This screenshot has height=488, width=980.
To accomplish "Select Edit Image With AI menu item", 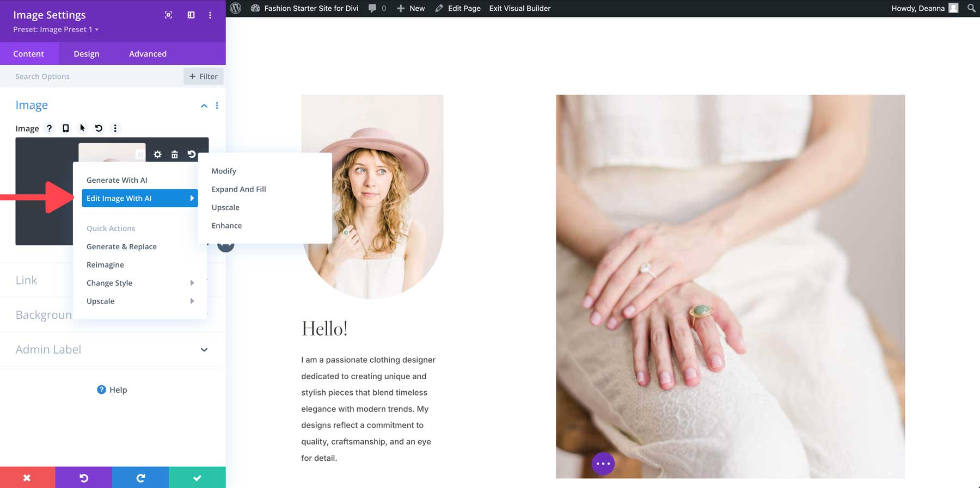I will (x=139, y=198).
